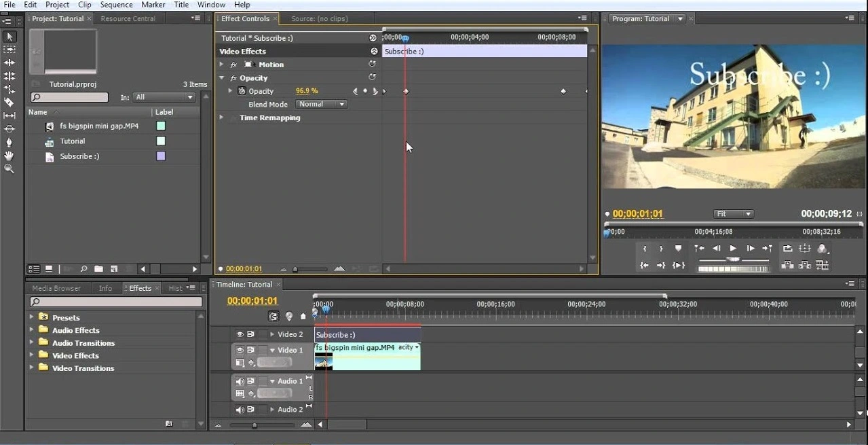Set In point in Program monitor
The width and height of the screenshot is (868, 445).
coord(645,249)
